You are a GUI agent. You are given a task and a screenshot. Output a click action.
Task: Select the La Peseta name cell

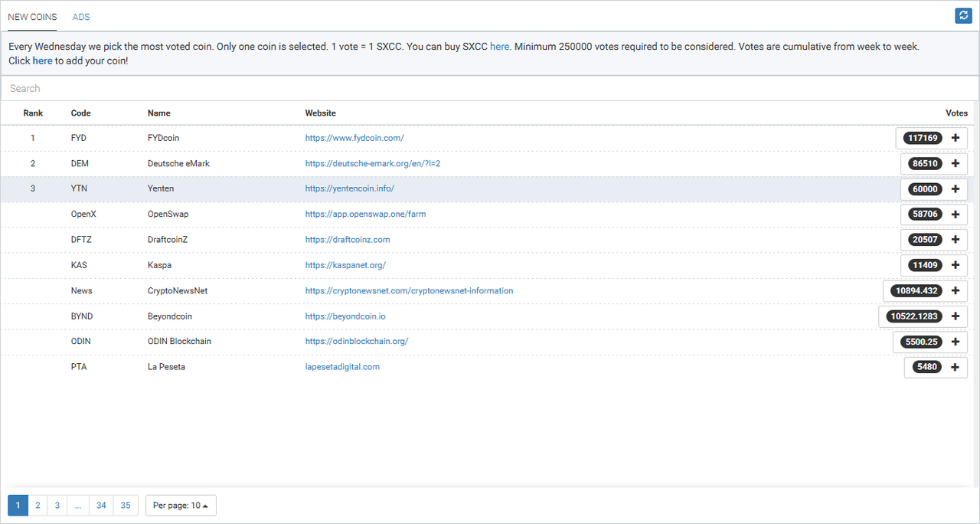point(166,367)
